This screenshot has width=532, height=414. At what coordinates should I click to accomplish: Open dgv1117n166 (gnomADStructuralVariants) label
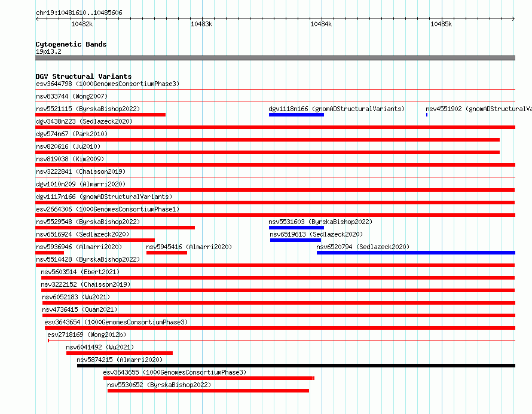tap(104, 197)
